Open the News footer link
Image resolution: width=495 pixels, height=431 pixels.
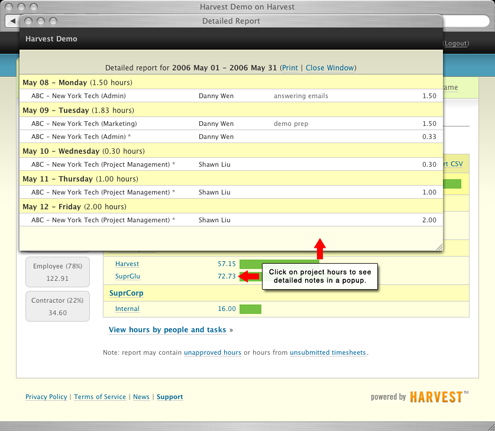point(141,397)
